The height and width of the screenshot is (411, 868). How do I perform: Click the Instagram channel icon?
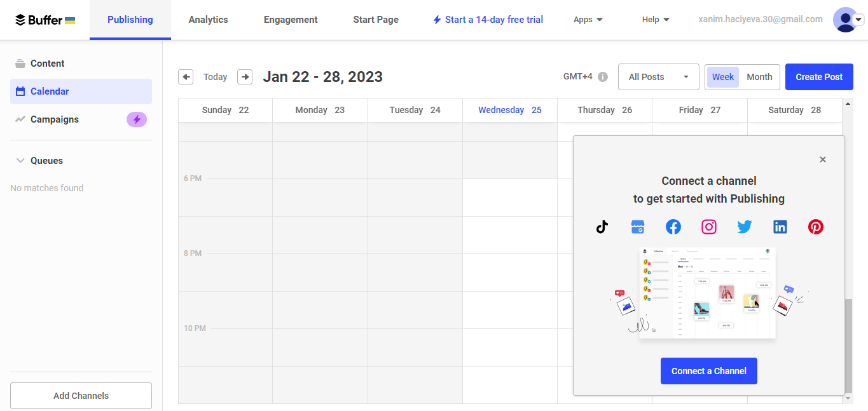pos(709,227)
